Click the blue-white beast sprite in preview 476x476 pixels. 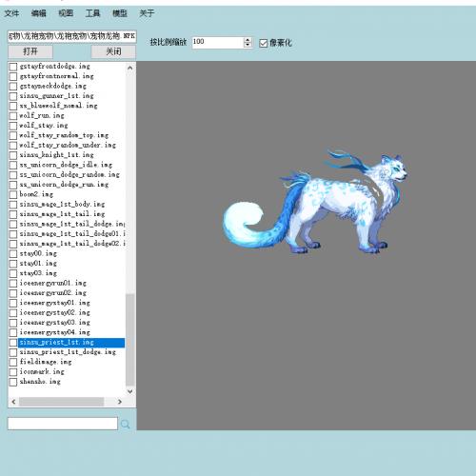315,202
